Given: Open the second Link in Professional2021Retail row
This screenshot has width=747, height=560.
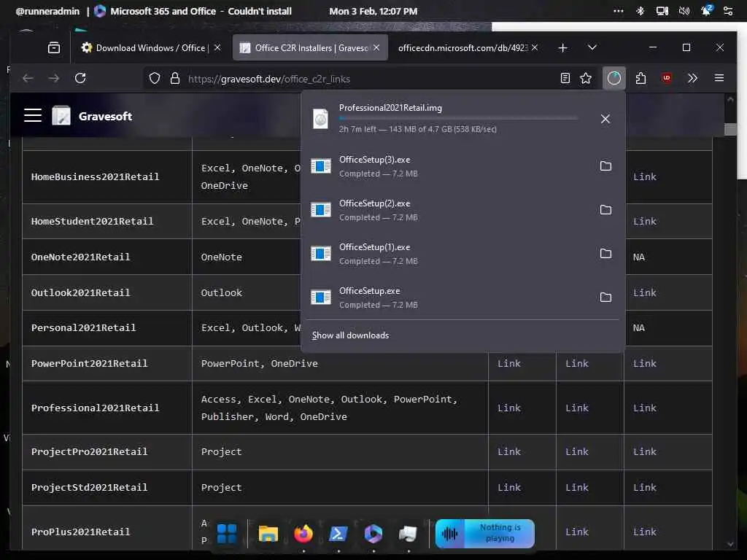Looking at the screenshot, I should click(577, 408).
